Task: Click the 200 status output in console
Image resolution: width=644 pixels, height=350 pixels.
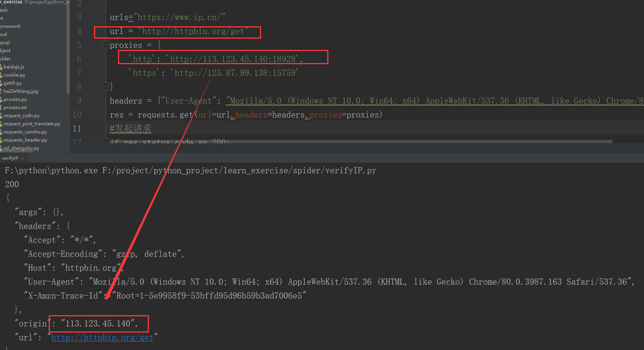Action: click(x=12, y=184)
